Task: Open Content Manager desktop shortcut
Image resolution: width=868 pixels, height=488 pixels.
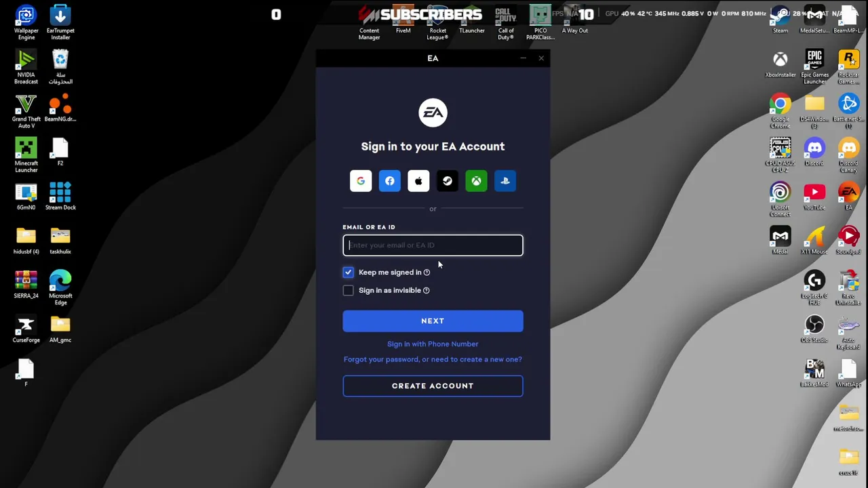Action: 369,22
